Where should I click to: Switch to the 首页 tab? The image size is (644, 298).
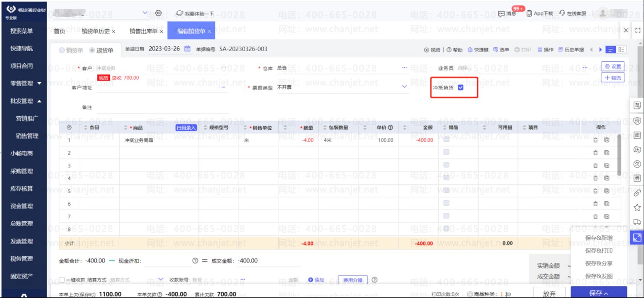click(x=59, y=31)
